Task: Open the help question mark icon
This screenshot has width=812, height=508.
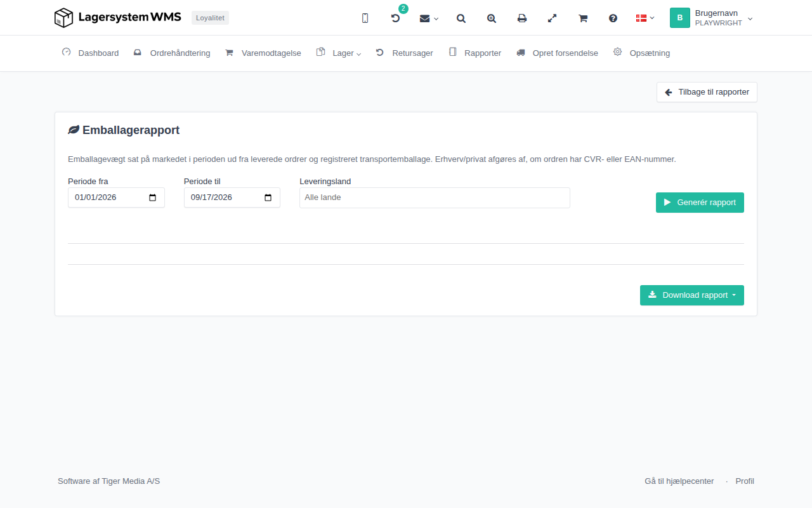Action: 613,18
